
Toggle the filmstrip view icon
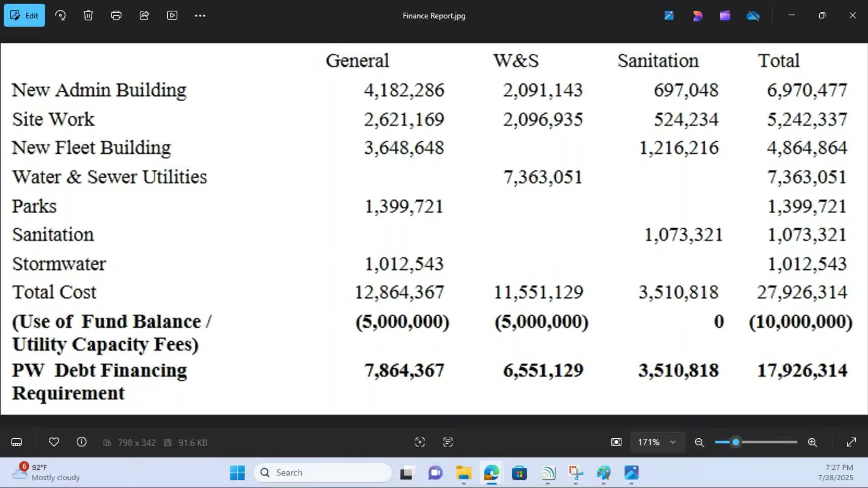pos(17,442)
